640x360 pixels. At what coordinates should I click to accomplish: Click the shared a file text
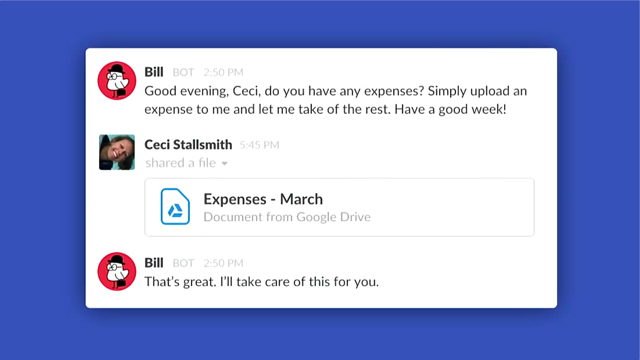click(180, 163)
